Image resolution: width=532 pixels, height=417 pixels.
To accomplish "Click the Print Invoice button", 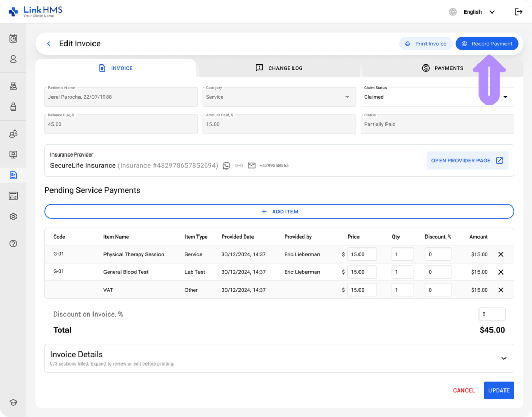I will pos(425,44).
